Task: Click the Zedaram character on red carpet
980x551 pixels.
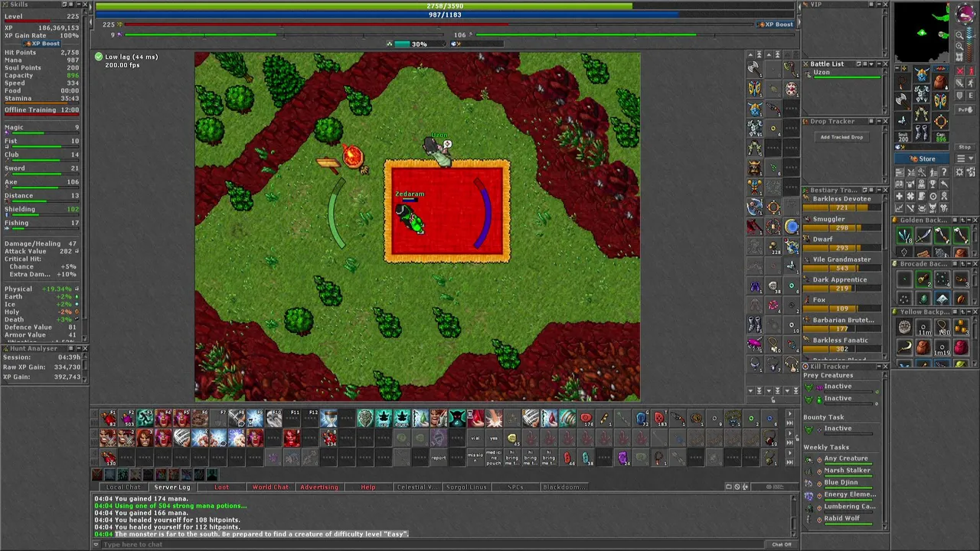Action: (x=410, y=220)
